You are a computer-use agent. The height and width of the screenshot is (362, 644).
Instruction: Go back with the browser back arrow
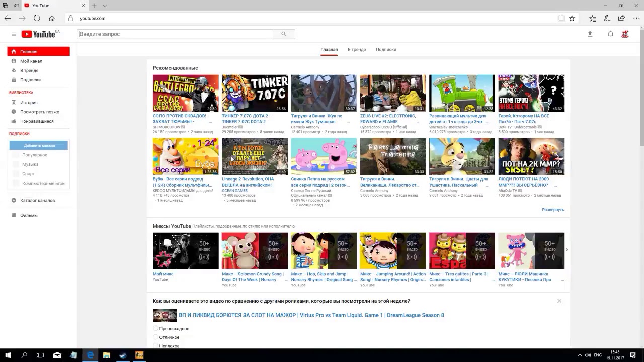[8, 18]
